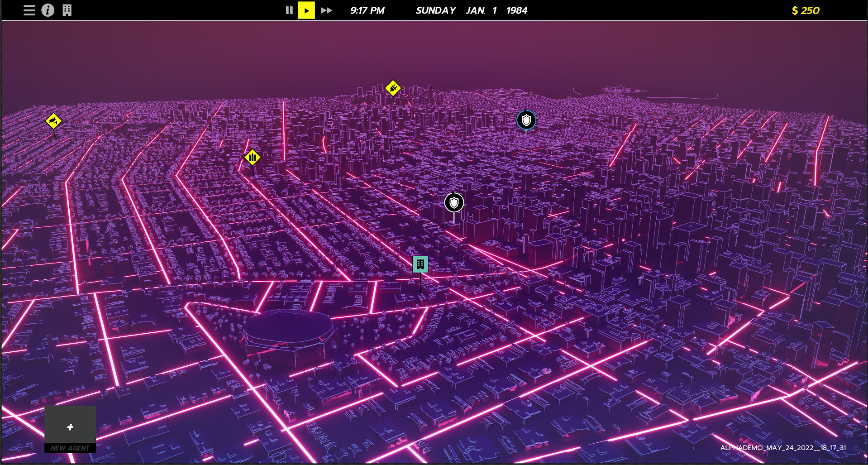Image resolution: width=868 pixels, height=465 pixels.
Task: Open the blue-ringed shield map pin
Action: 526,120
